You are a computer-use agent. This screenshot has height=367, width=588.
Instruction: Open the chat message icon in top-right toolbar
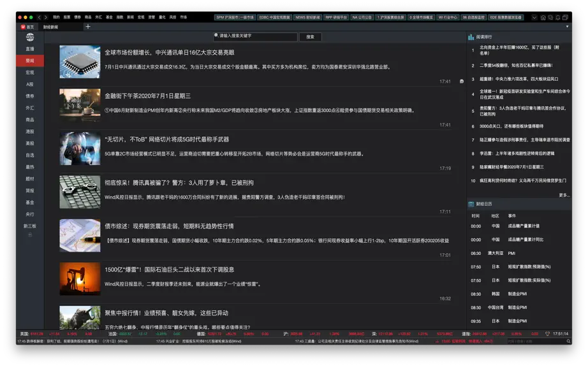click(x=550, y=18)
